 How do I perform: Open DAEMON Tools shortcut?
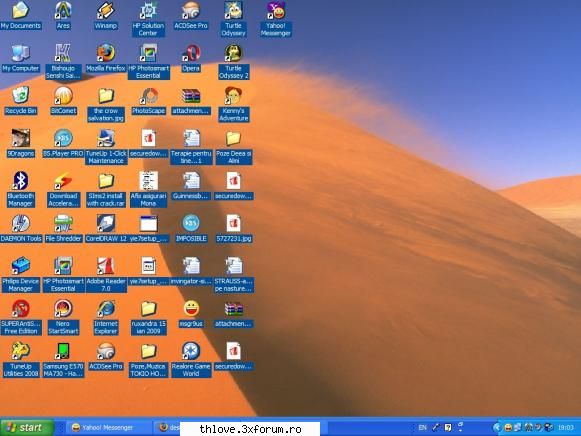[x=20, y=229]
